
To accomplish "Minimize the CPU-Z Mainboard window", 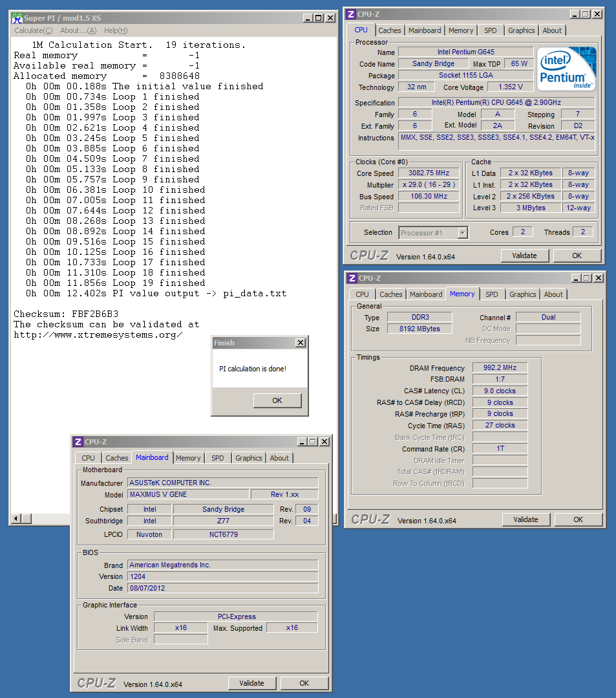I will (303, 442).
